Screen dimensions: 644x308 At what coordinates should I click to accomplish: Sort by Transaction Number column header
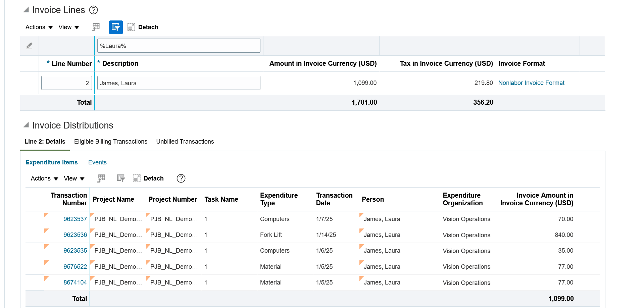click(x=69, y=199)
